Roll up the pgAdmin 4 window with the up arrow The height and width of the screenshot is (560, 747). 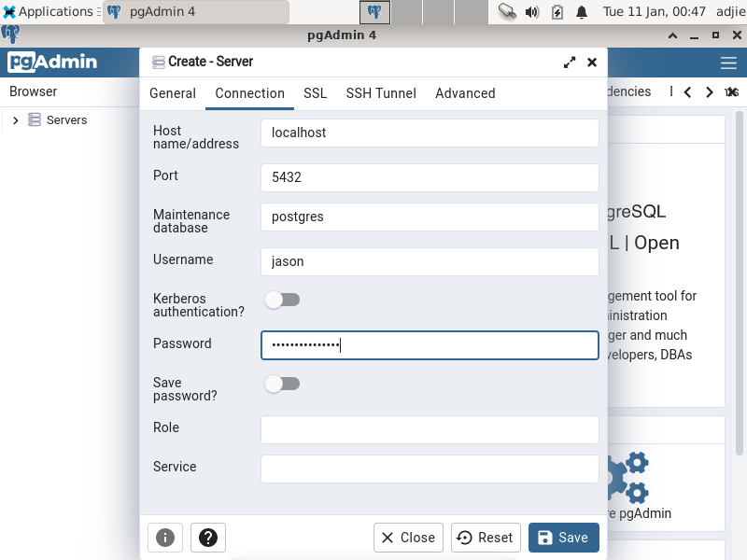672,35
